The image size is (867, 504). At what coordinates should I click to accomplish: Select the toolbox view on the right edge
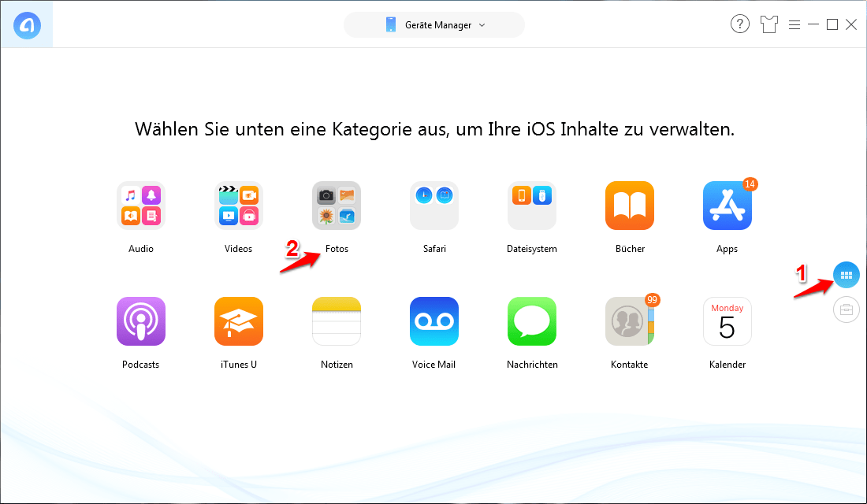pos(847,309)
